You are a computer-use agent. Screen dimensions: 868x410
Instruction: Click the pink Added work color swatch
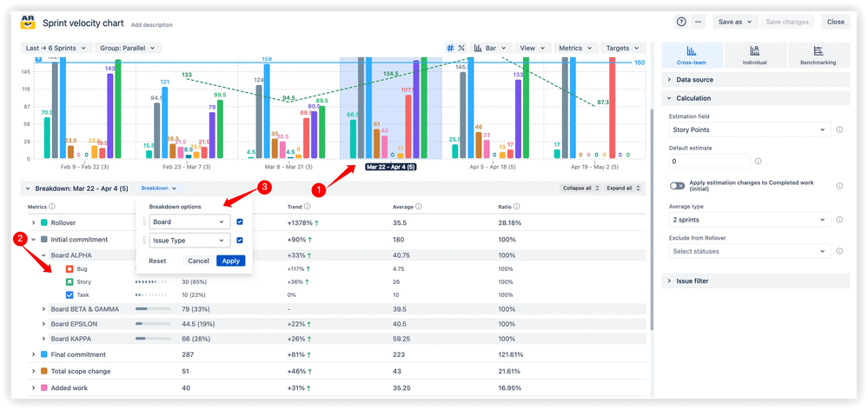(x=44, y=388)
